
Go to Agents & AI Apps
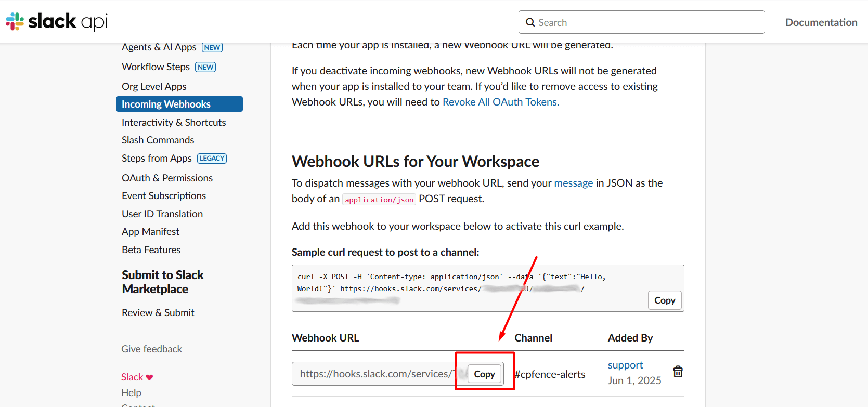click(159, 47)
